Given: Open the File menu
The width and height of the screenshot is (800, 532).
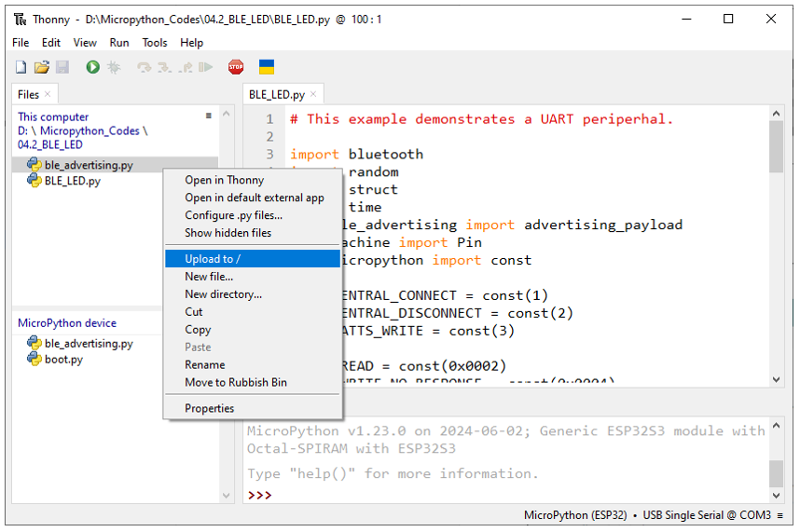Looking at the screenshot, I should tap(21, 42).
